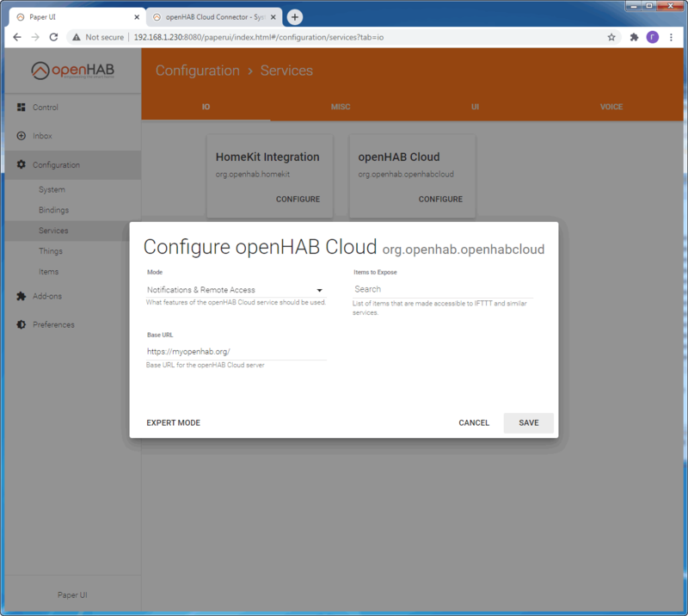
Task: Reload the page with the refresh icon
Action: pyautogui.click(x=53, y=37)
